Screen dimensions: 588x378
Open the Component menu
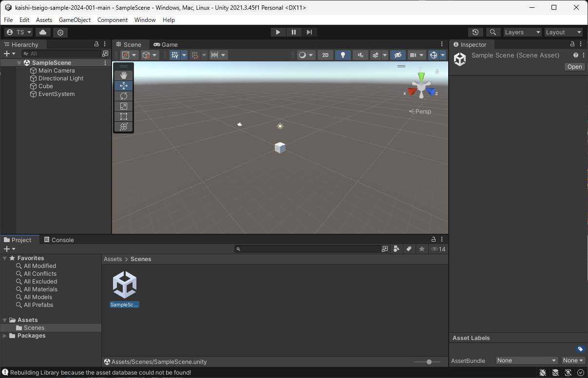113,20
